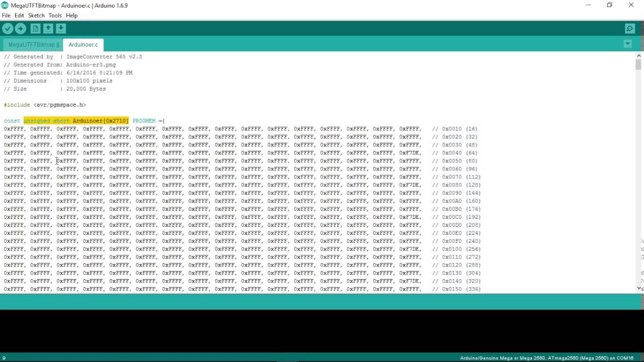Click the '// 0x0080 (128)' comment
Image resolution: width=644 pixels, height=362 pixels.
click(456, 185)
